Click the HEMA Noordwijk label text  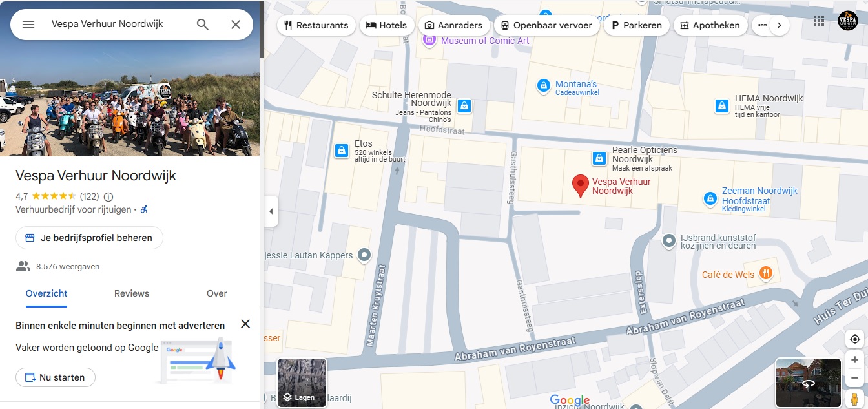tap(769, 98)
